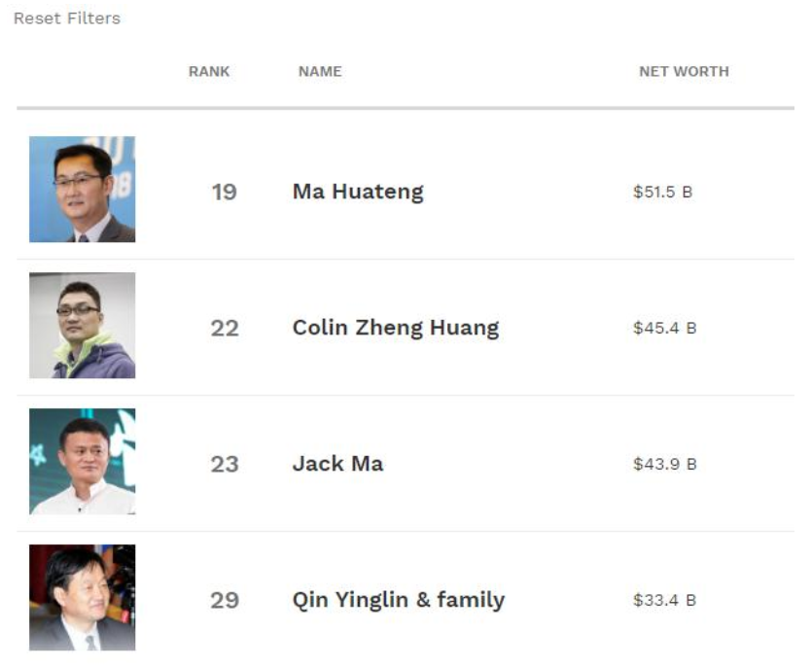The height and width of the screenshot is (668, 812).
Task: Click the rank number 29
Action: point(224,601)
